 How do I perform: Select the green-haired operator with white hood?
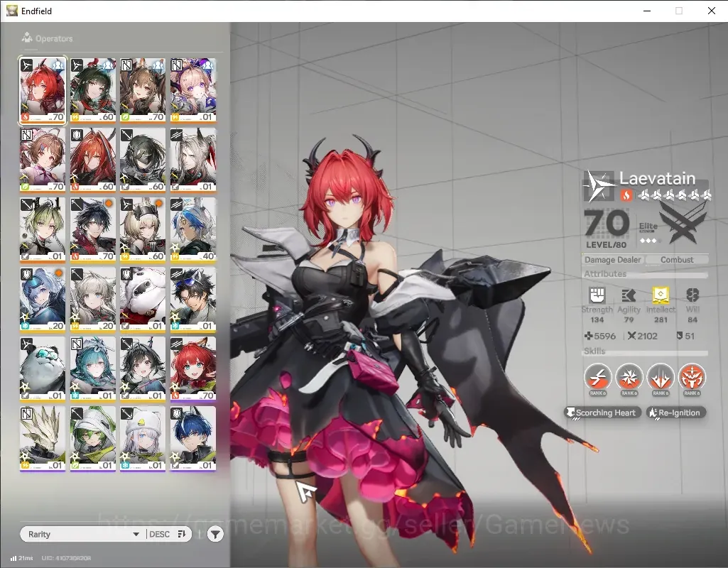[93, 439]
